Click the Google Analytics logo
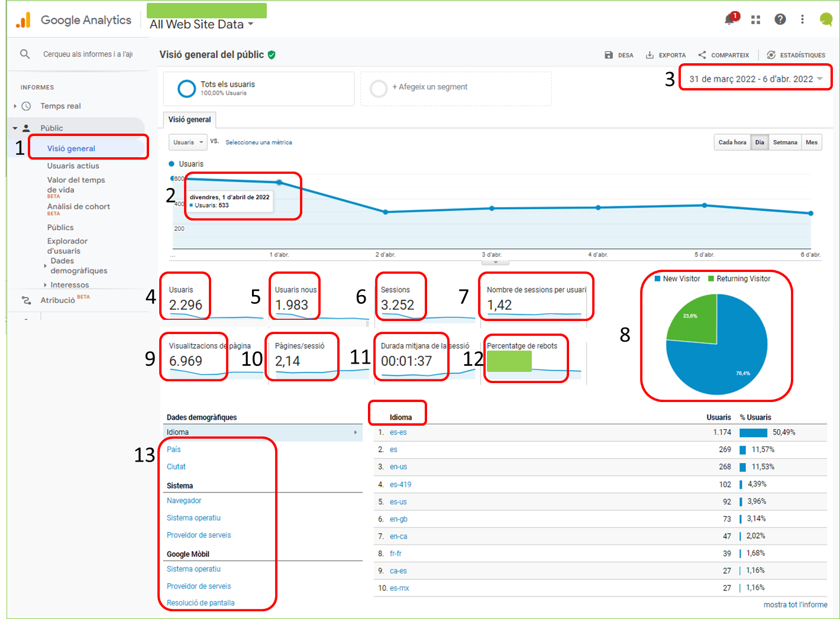The image size is (840, 619). click(x=24, y=20)
